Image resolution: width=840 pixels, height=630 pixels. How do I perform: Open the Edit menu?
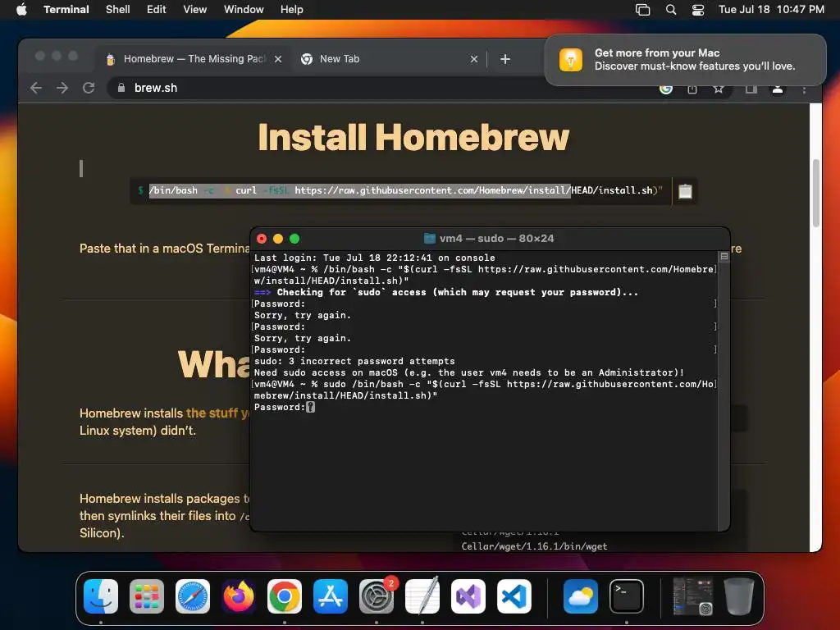157,9
